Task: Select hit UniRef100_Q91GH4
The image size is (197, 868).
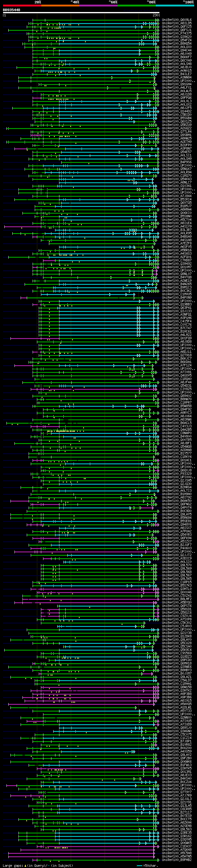Action: click(177, 84)
